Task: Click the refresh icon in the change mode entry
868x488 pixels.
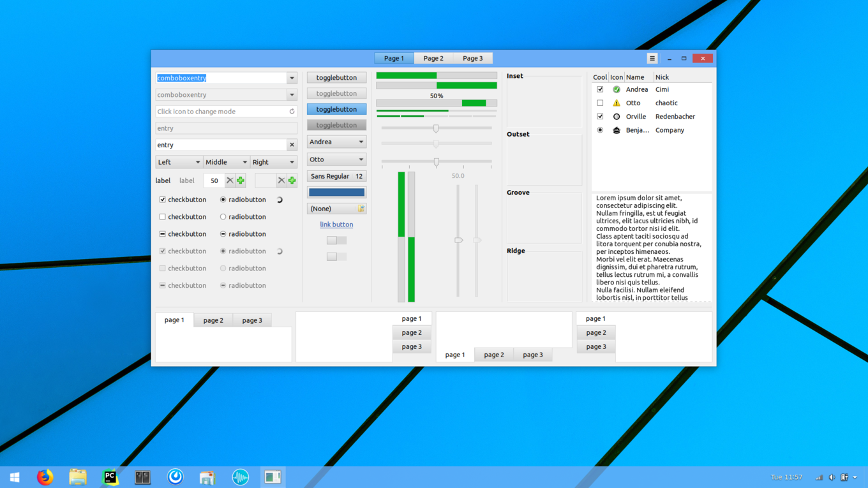Action: click(x=292, y=112)
